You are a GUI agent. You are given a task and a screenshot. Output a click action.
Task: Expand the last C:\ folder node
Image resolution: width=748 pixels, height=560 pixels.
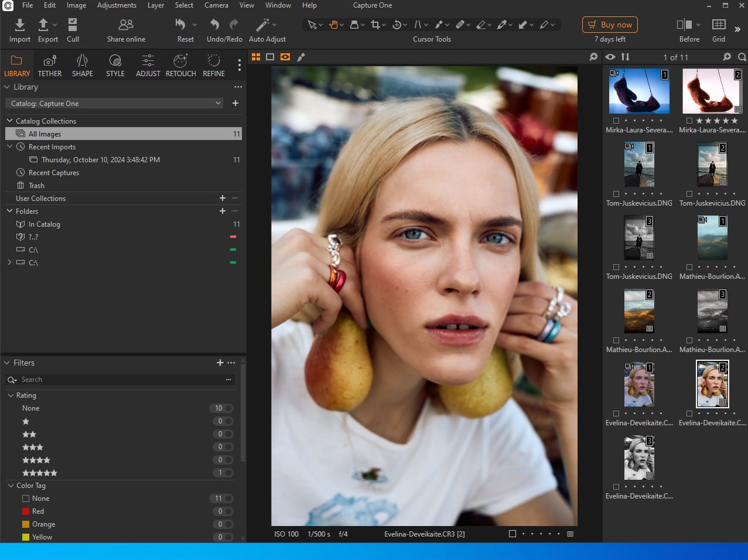pos(9,262)
